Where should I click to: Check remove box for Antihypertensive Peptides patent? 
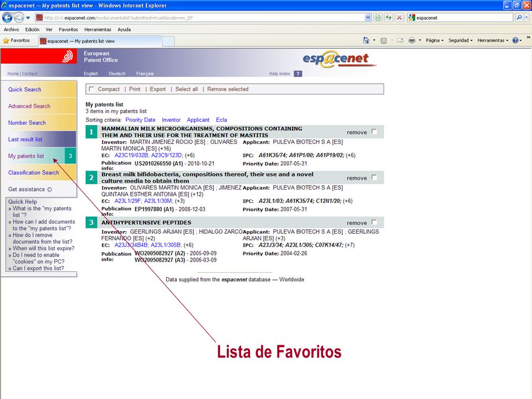click(x=374, y=222)
